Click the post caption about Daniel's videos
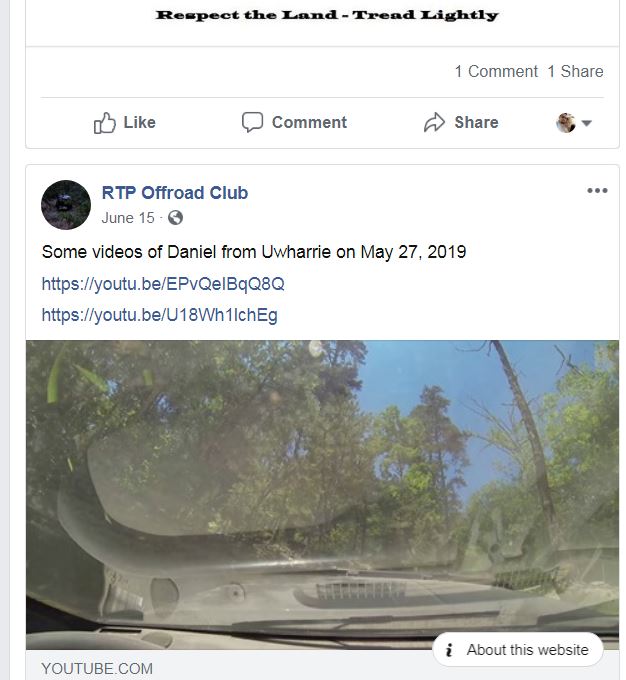Screen dimensions: 626x680 coord(254,252)
